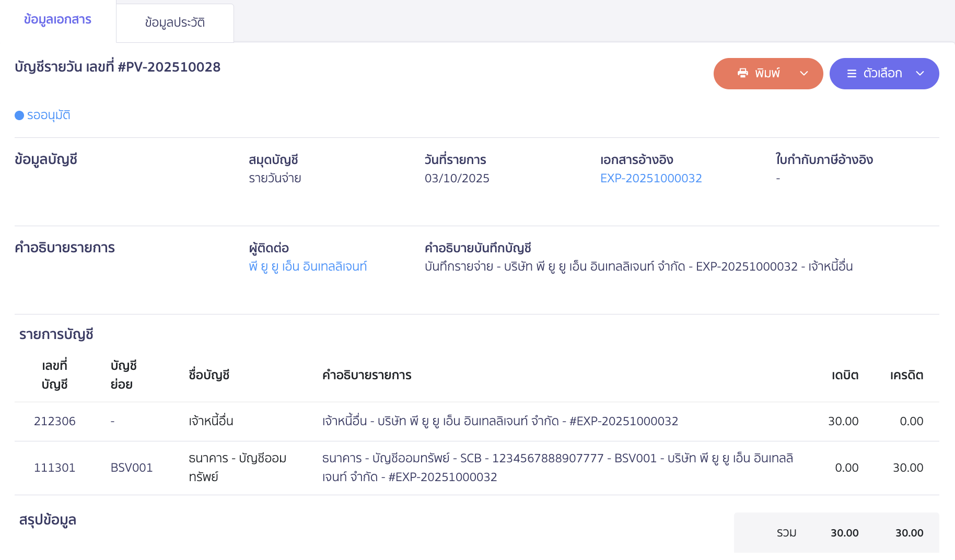The image size is (955, 560).
Task: Switch to the ข้อมูลประวัติ tab
Action: [x=174, y=22]
